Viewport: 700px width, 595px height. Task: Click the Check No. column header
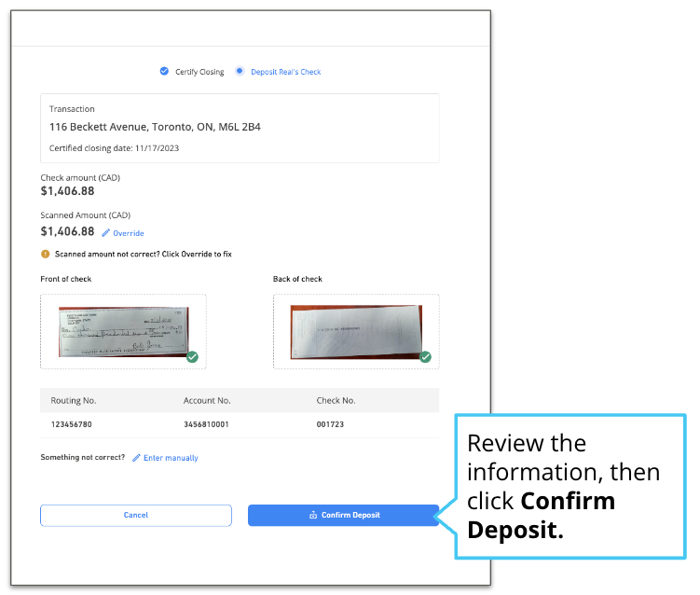(x=336, y=401)
